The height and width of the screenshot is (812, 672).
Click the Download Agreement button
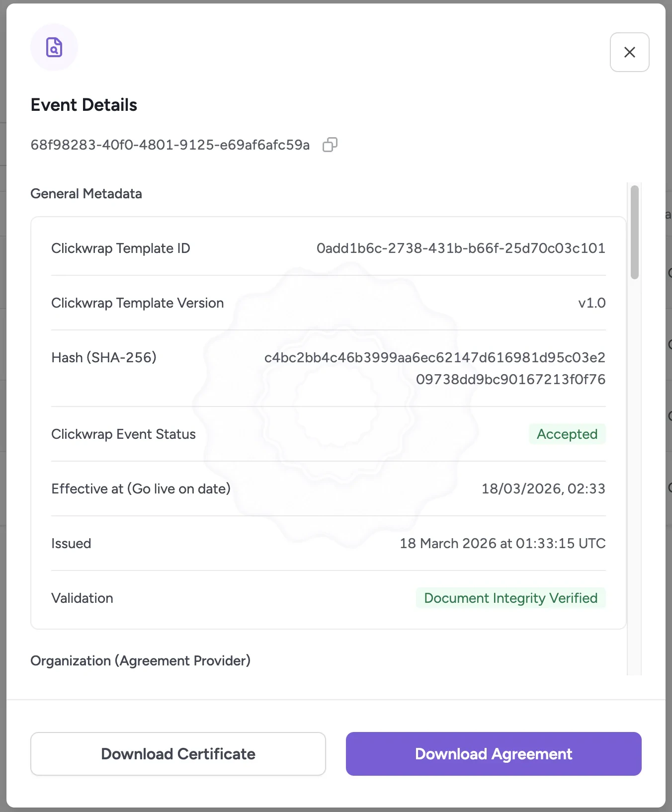point(493,754)
